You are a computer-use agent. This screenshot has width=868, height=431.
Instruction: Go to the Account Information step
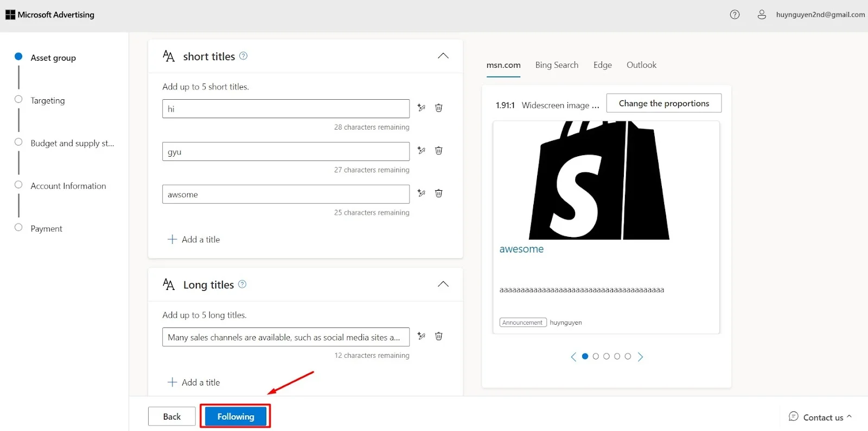pos(68,186)
